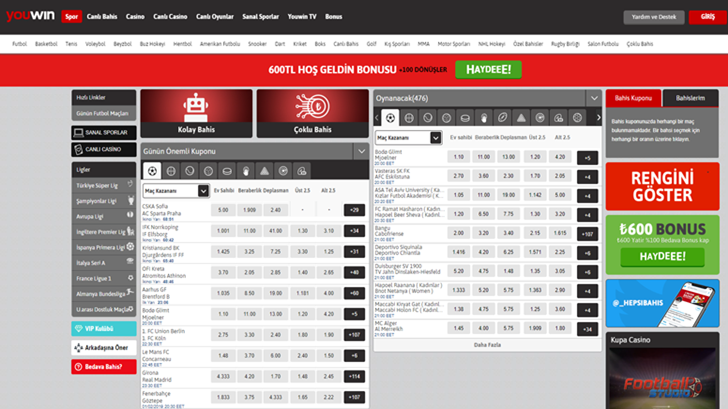The width and height of the screenshot is (728, 409).
Task: Select dart icon in Günün Önemli Kuponu
Action: pos(283,171)
